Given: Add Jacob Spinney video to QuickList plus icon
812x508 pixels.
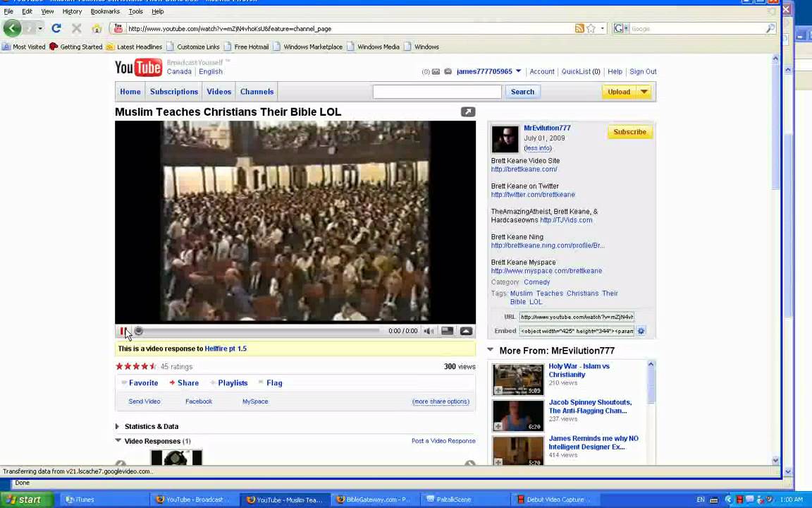Looking at the screenshot, I should coord(498,427).
